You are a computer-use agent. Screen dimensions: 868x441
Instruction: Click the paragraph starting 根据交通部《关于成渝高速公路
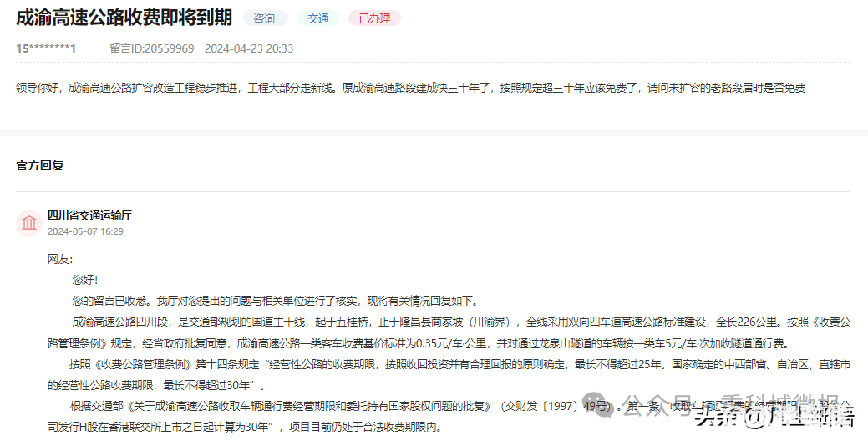(449, 417)
